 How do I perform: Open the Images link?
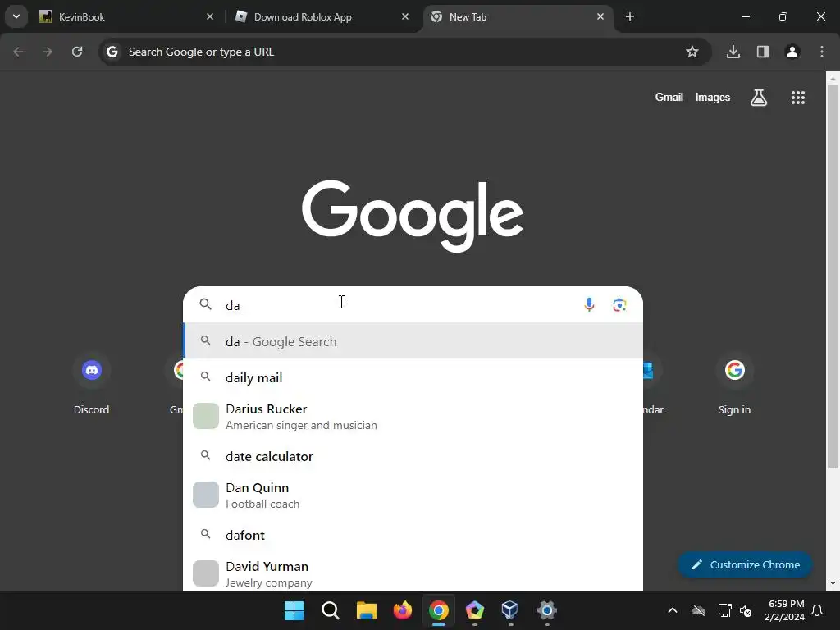click(x=713, y=97)
